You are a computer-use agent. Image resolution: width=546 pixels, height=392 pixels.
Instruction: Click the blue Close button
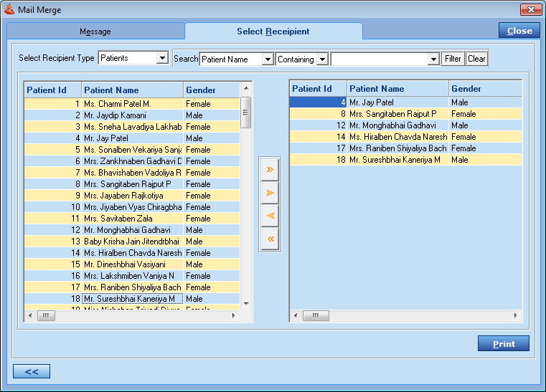point(519,31)
